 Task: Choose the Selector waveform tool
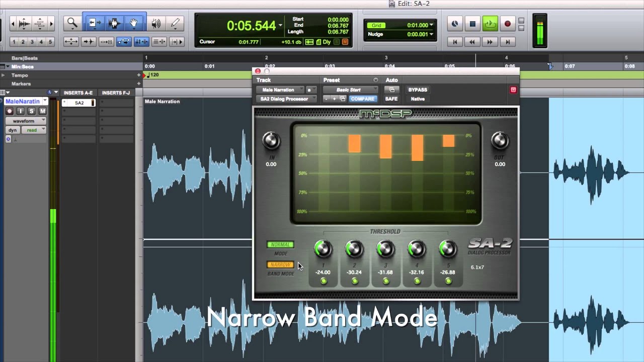coord(114,23)
